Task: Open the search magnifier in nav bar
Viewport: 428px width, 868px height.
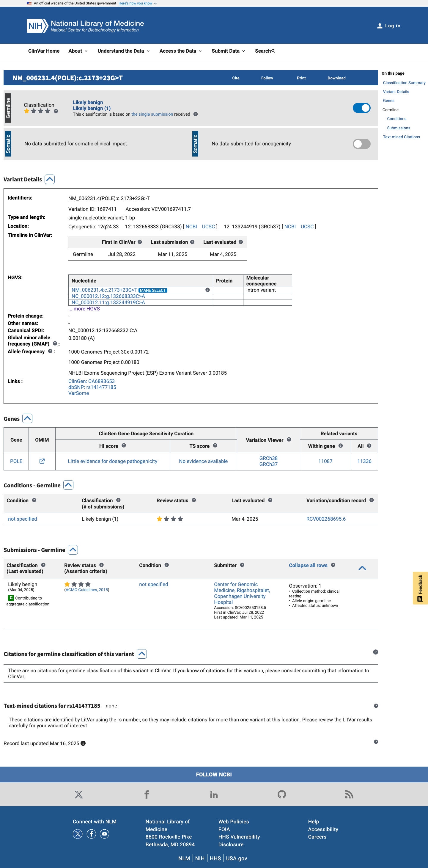Action: click(x=273, y=51)
